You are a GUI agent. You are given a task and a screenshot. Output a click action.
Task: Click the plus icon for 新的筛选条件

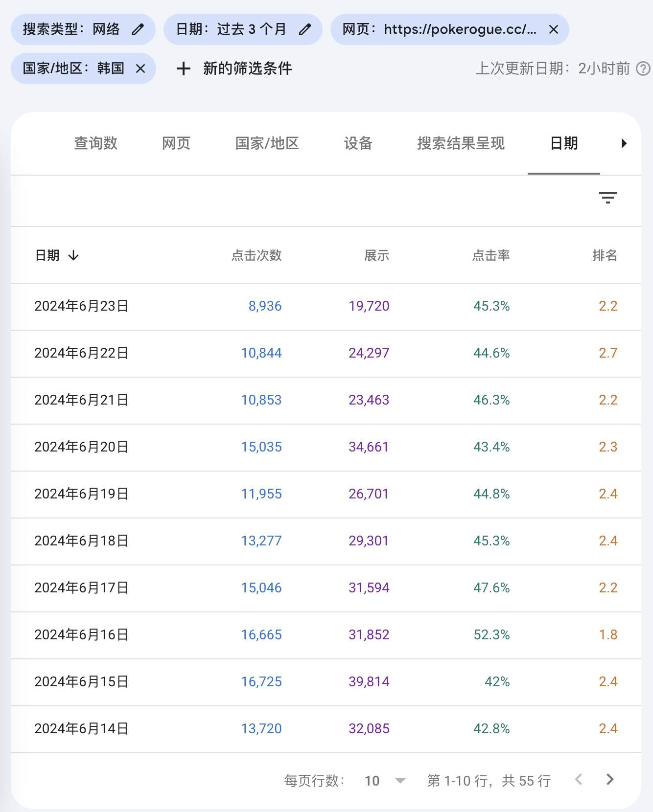[x=183, y=68]
